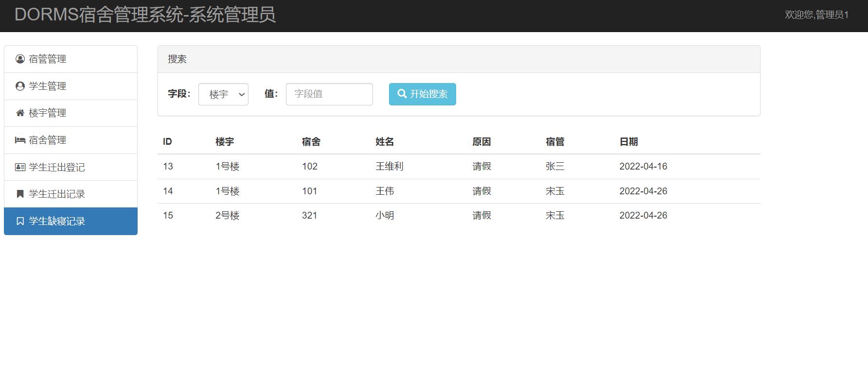
Task: Click the name 小明
Action: pos(385,216)
